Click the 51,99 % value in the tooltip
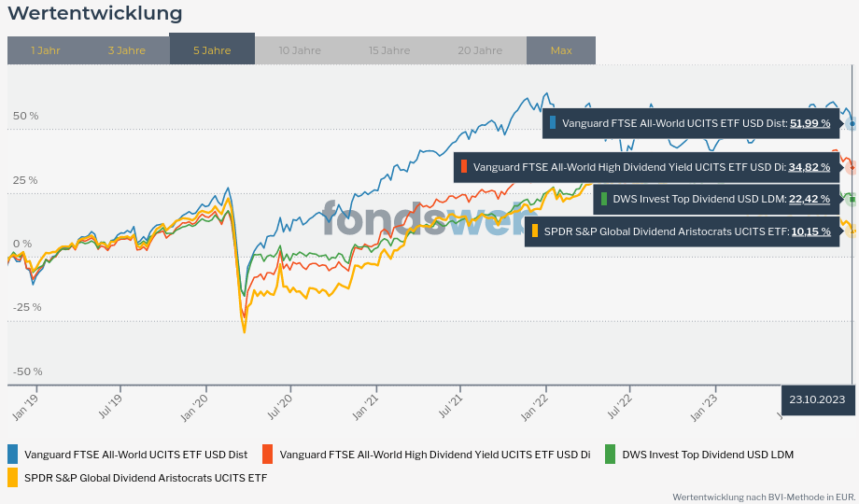The image size is (859, 504). click(x=810, y=123)
